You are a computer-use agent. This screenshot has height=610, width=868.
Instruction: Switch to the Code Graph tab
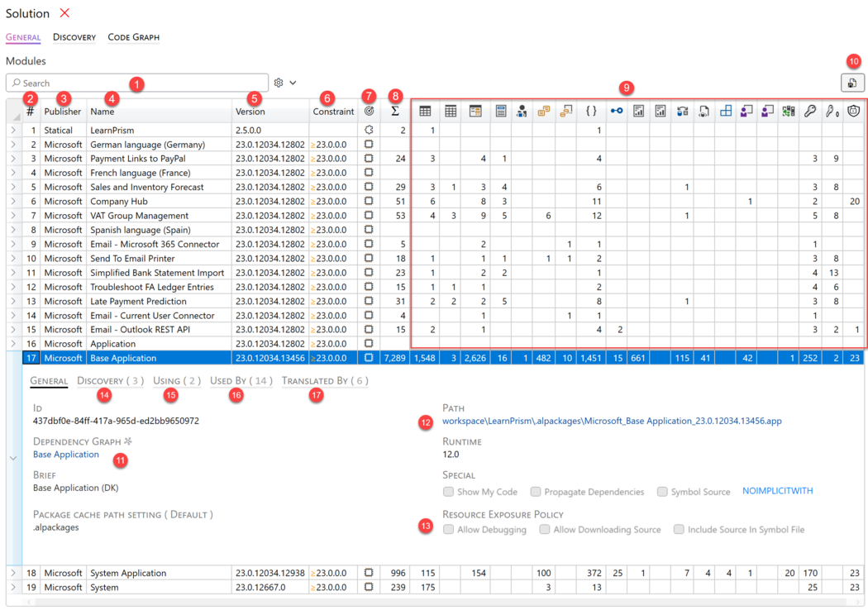[x=133, y=37]
